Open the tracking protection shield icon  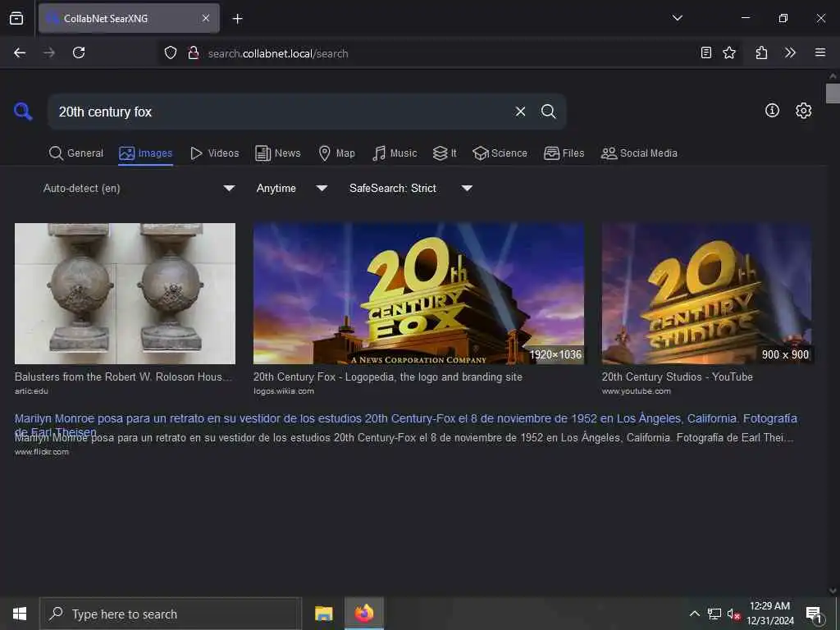171,53
